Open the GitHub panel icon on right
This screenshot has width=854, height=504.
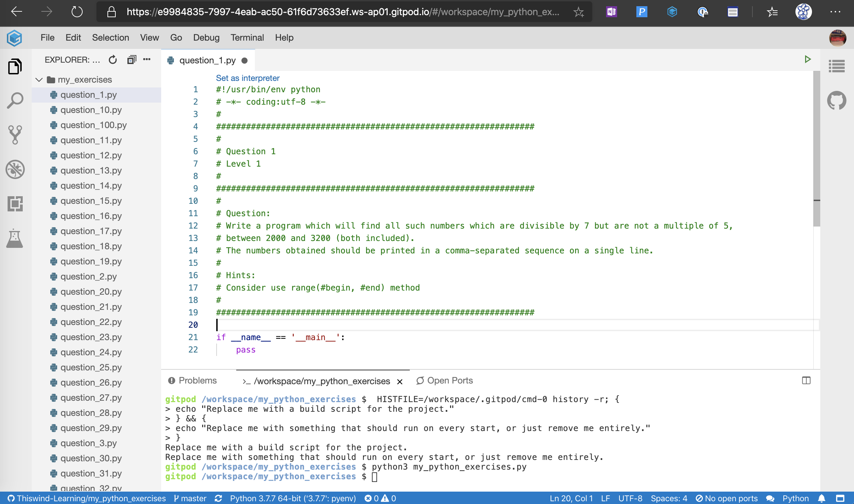click(836, 101)
